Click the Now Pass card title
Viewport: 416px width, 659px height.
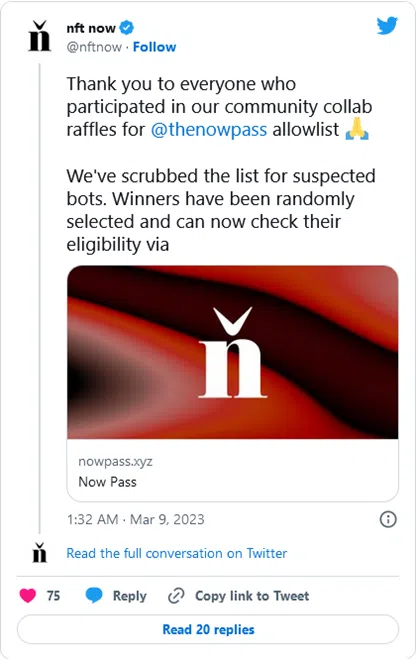pyautogui.click(x=108, y=482)
